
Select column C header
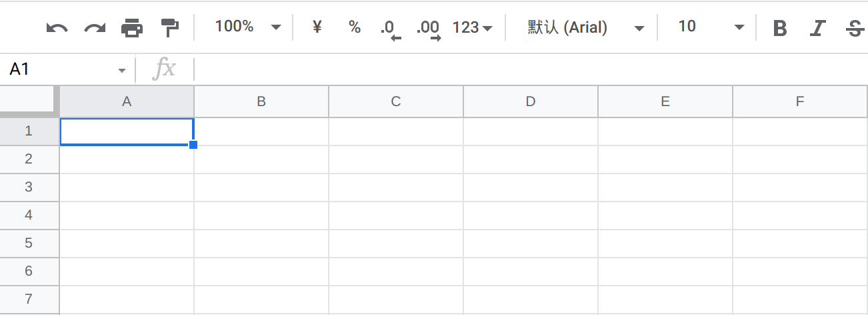[x=395, y=102]
